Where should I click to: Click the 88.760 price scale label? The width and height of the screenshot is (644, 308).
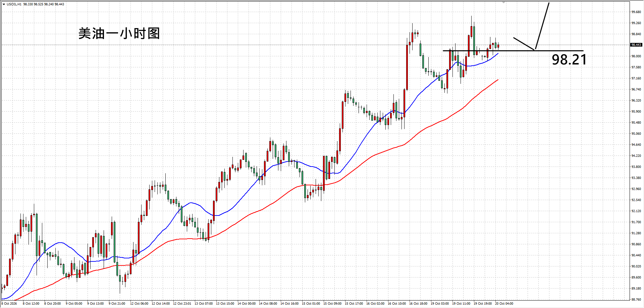[x=636, y=300]
